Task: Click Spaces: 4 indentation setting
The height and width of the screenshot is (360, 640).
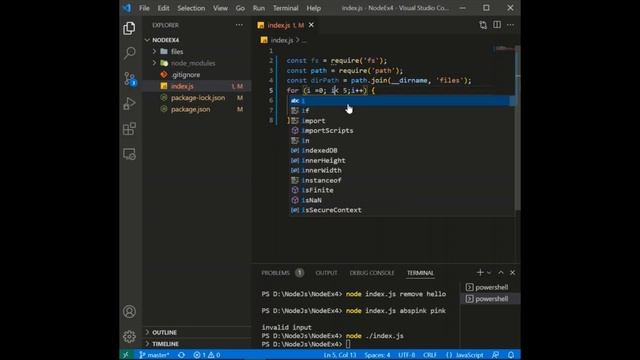Action: click(377, 355)
